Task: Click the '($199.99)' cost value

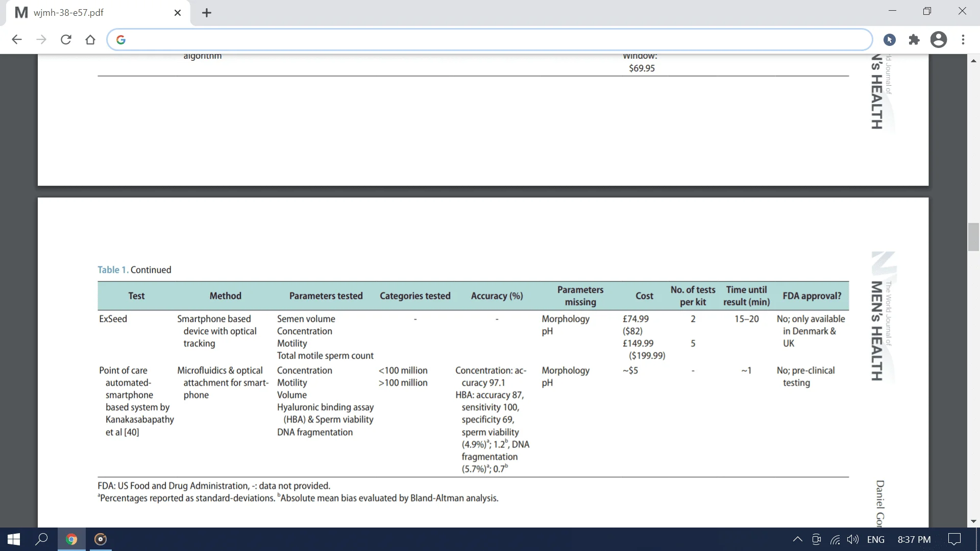Action: [x=647, y=356]
